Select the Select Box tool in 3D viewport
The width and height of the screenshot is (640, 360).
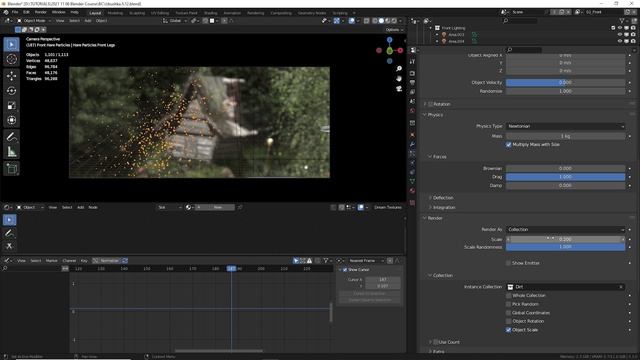pyautogui.click(x=11, y=44)
